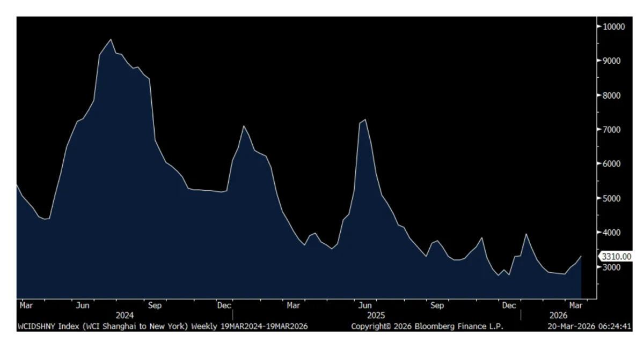
Task: Click the final Mar label at right end
Action: (x=576, y=305)
